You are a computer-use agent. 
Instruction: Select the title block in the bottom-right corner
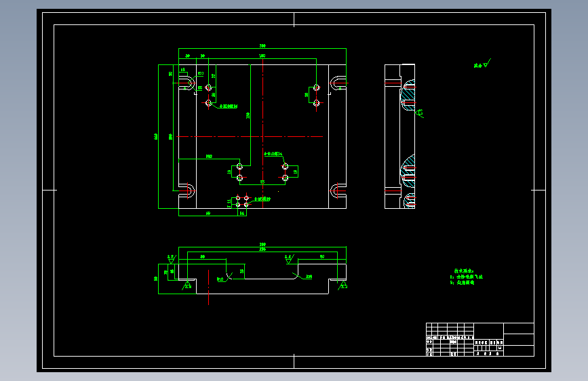click(x=480, y=340)
